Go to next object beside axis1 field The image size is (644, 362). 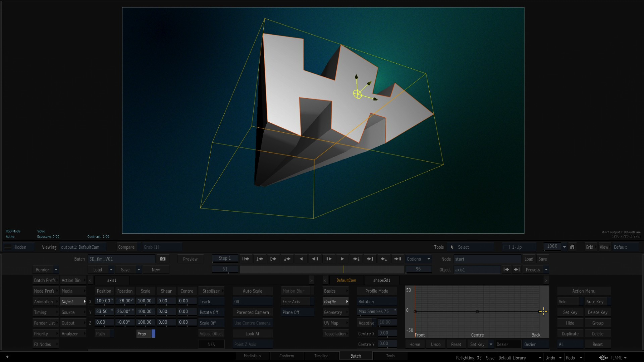[517, 269]
